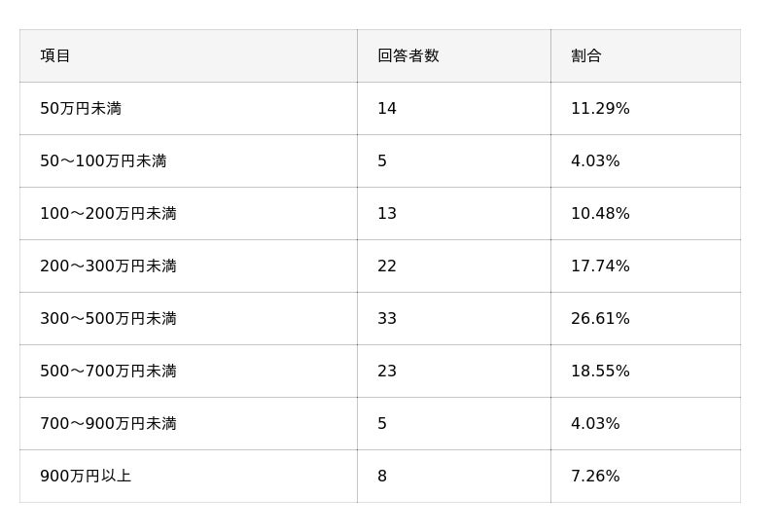Image resolution: width=778 pixels, height=532 pixels.
Task: Select the 300〜500万円未満 row label
Action: coord(108,319)
